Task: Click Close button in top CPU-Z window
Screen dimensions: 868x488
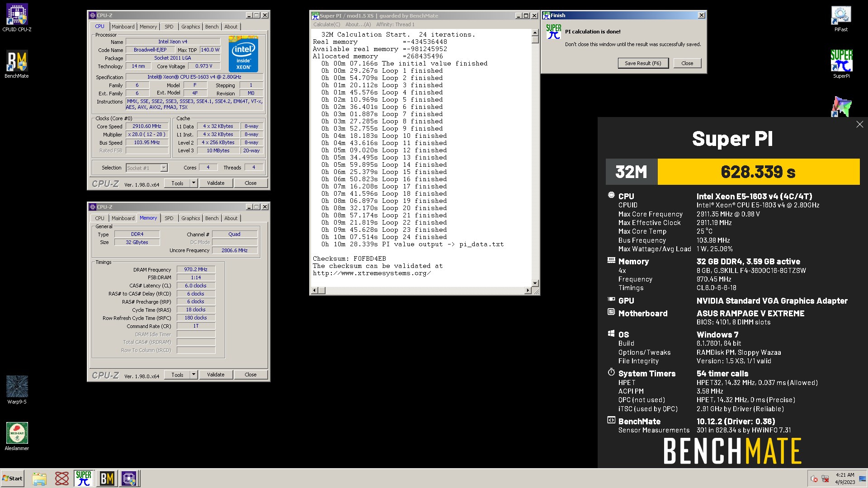Action: (x=250, y=183)
